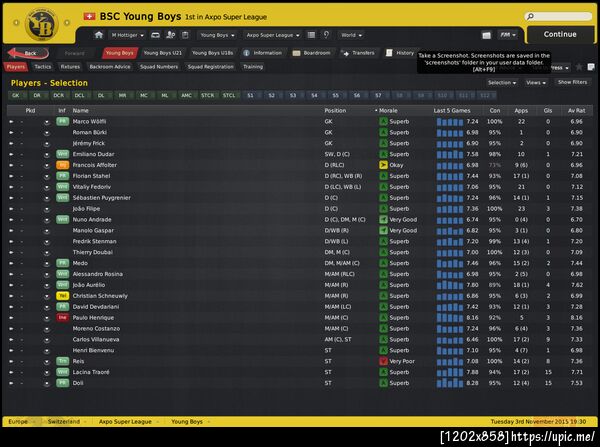The height and width of the screenshot is (447, 600).
Task: Toggle the selection arrow for Roman Bürki's row
Action: (x=11, y=132)
